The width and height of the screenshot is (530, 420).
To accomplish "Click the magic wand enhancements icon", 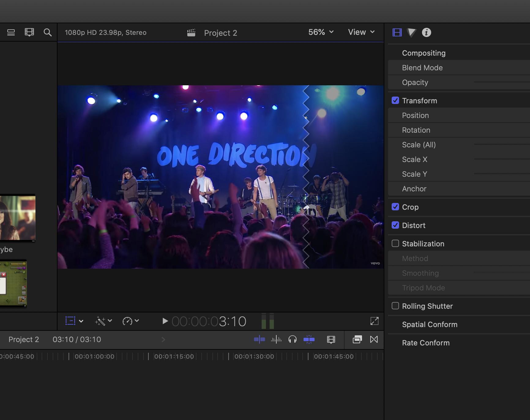I will 100,321.
